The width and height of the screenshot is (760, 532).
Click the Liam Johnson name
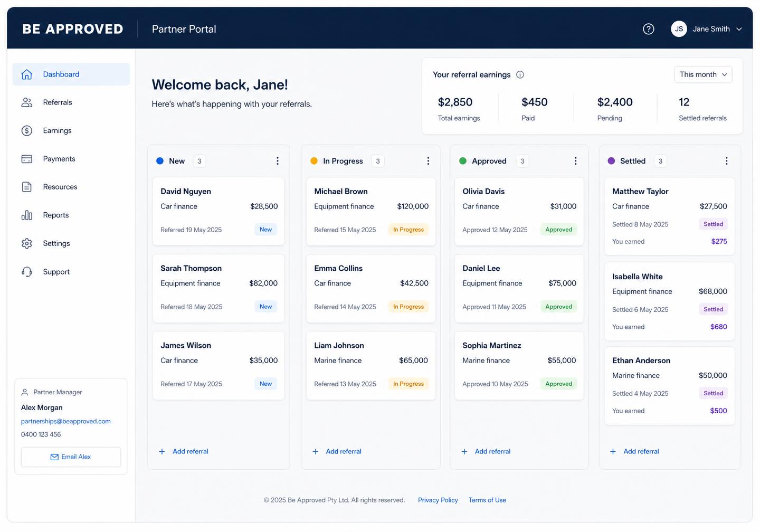pos(339,346)
